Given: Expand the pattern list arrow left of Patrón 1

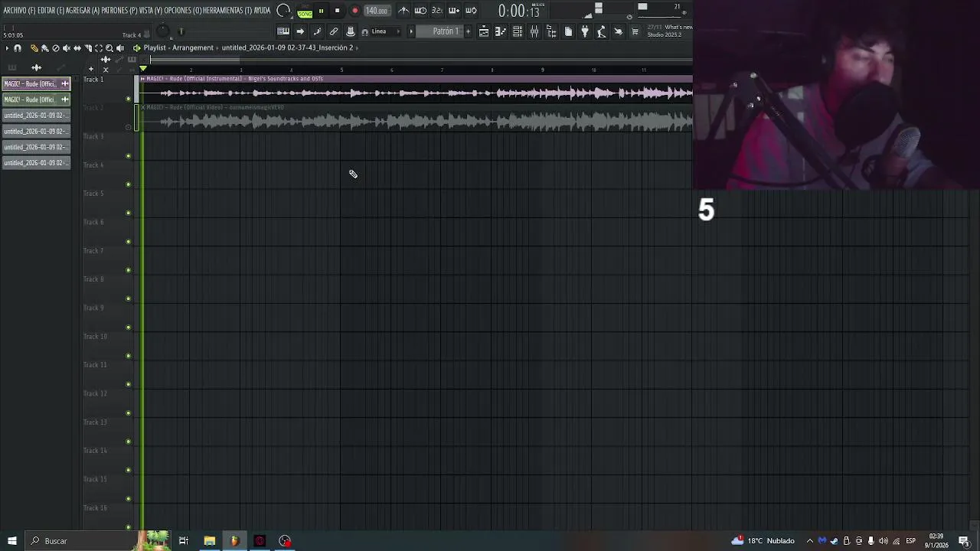Looking at the screenshot, I should point(411,31).
